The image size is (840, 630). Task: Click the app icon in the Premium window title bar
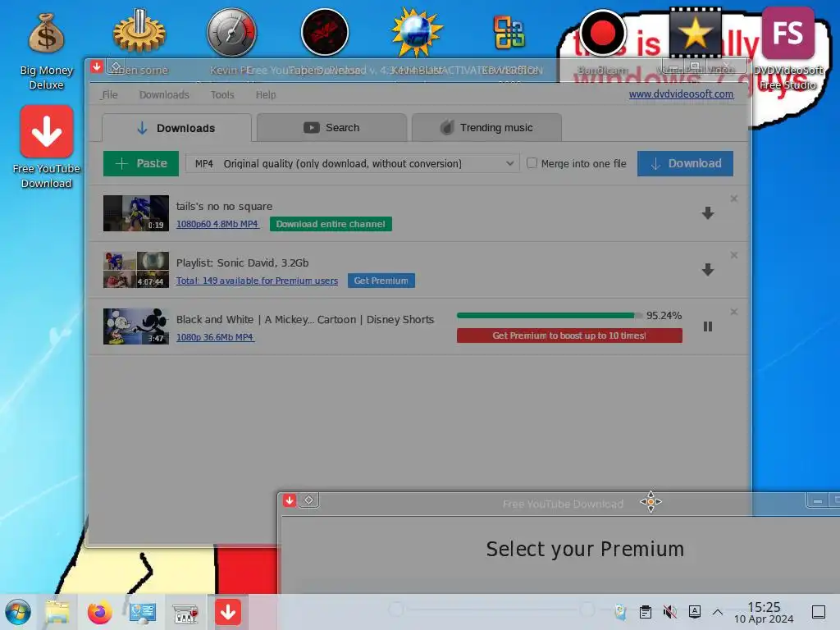[290, 500]
